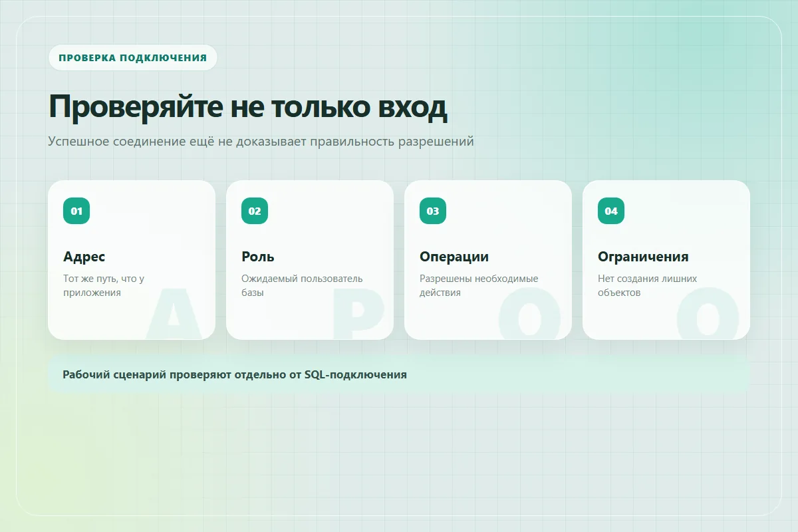Click text Ожидаемый пользователь базы

[302, 285]
